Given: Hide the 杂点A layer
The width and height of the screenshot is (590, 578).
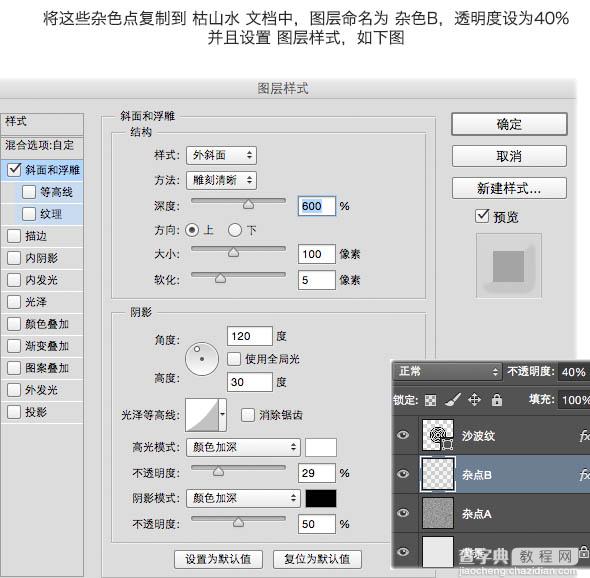Looking at the screenshot, I should [x=403, y=513].
